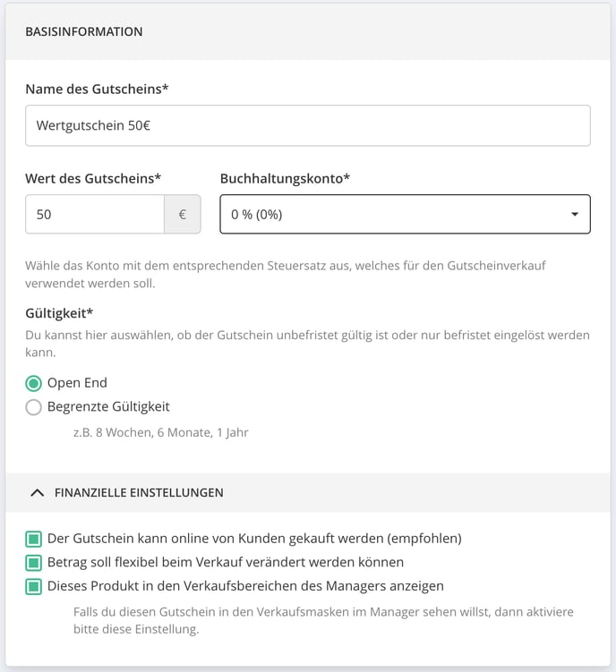Collapse section using the chevron-up icon
This screenshot has width=616, height=672.
click(x=38, y=493)
